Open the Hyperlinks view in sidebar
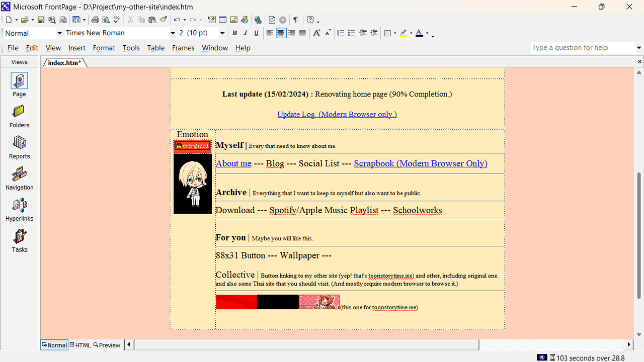The width and height of the screenshot is (644, 362). tap(20, 210)
